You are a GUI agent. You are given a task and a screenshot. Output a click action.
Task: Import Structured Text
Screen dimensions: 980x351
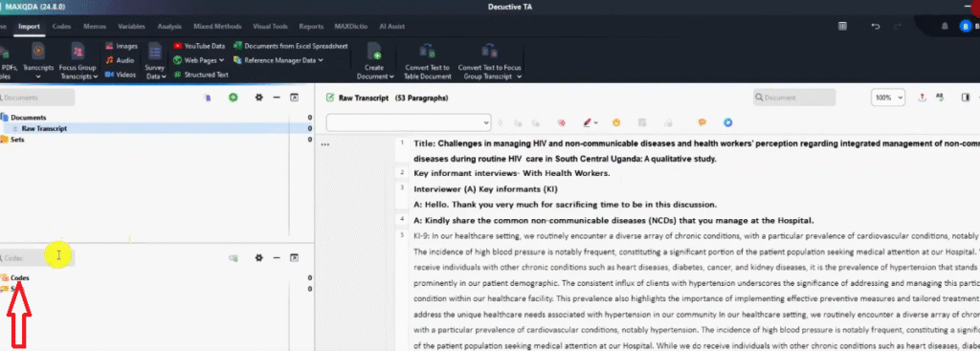[x=201, y=75]
